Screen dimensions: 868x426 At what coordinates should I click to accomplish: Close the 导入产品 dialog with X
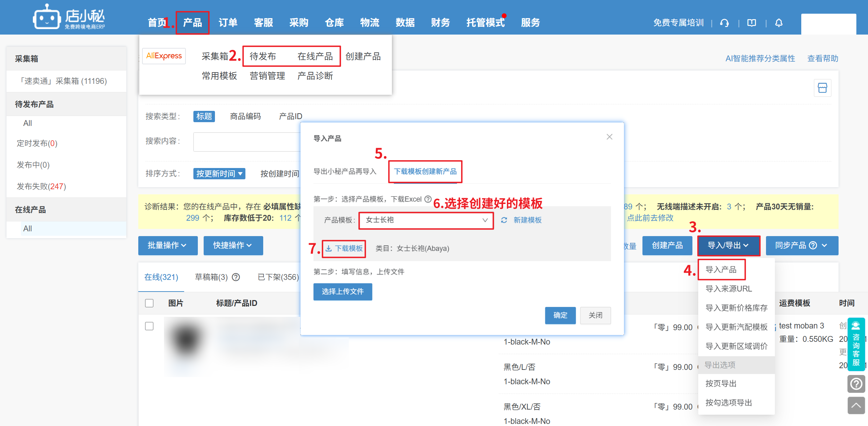coord(609,137)
